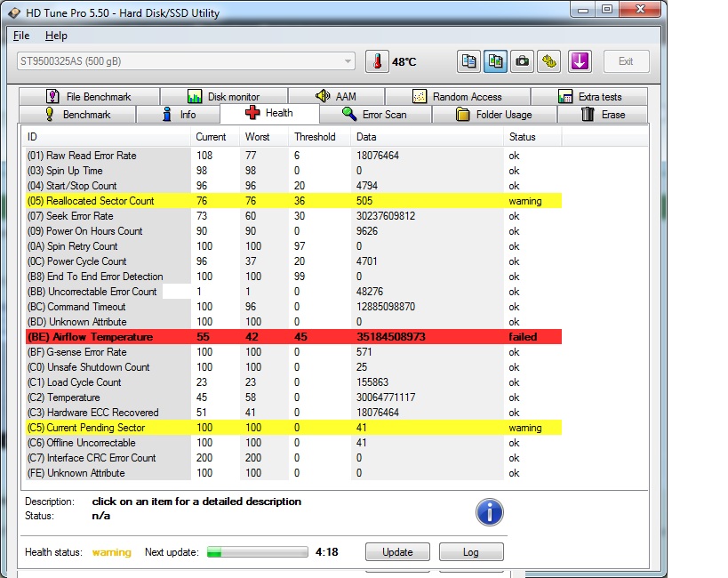Select the (09) Power On Hours Count row

point(293,231)
